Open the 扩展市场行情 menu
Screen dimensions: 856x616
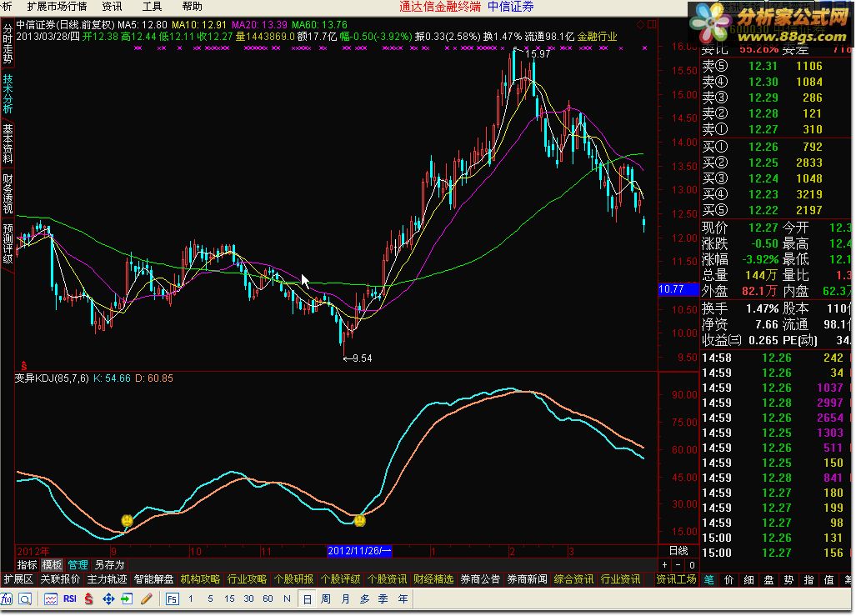coord(57,7)
